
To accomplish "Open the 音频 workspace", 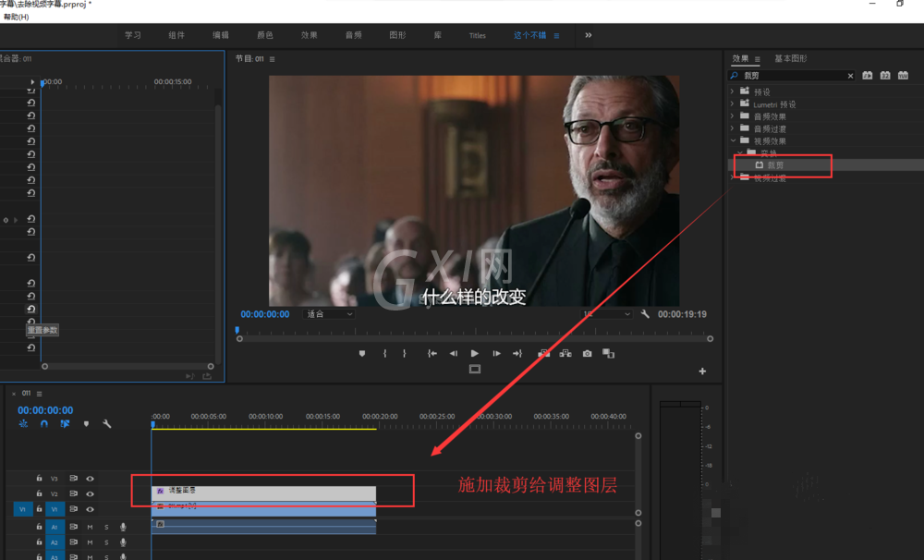I will (x=353, y=35).
